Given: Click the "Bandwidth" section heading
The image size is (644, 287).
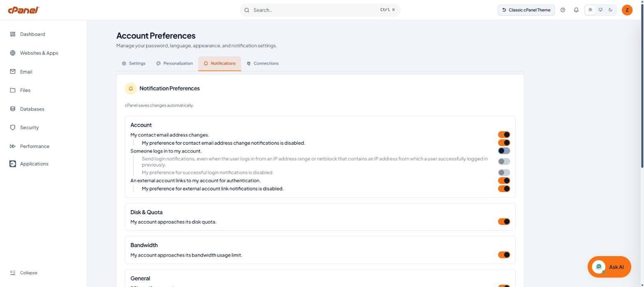Looking at the screenshot, I should pos(144,245).
